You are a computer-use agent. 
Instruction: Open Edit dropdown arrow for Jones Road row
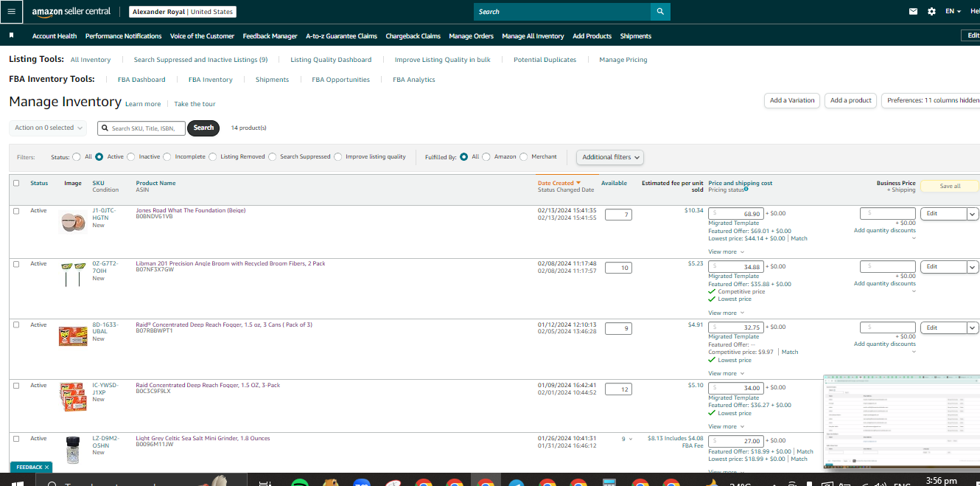coord(973,214)
